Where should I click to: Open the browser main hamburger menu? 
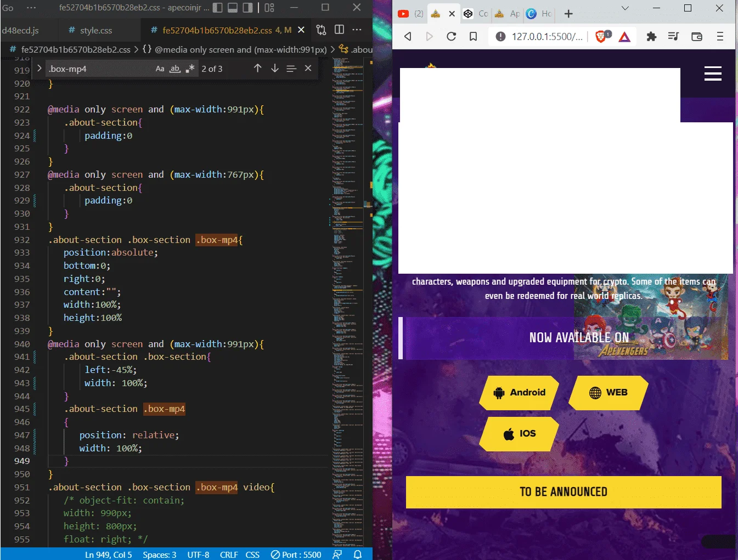click(720, 37)
